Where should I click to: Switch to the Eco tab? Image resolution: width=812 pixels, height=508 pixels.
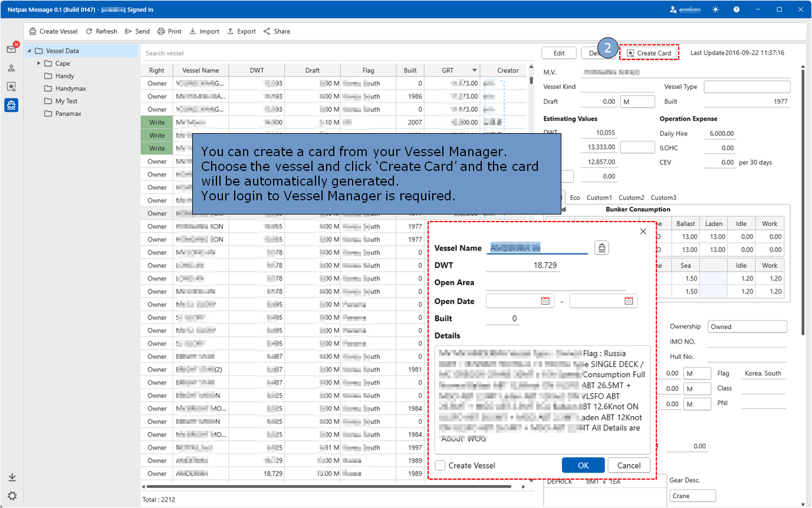coord(575,197)
